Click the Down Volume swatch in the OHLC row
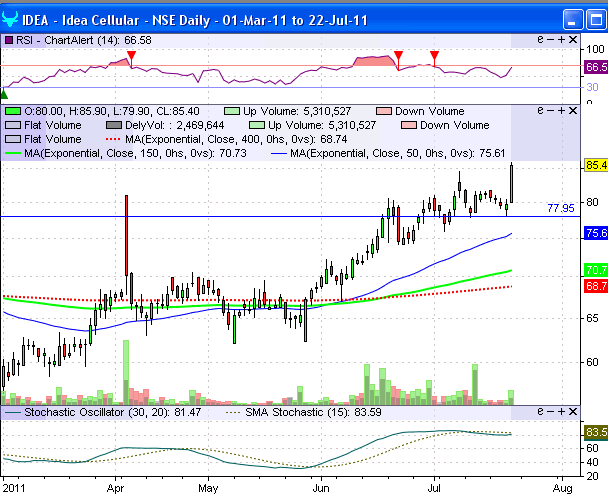Viewport: 608px width, 495px height. click(x=383, y=111)
